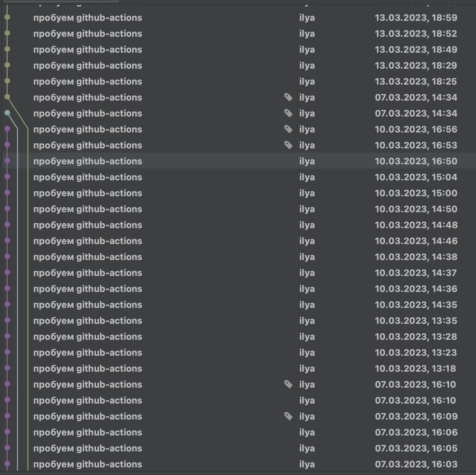The width and height of the screenshot is (476, 475).
Task: Click author ilya on the 13.03.2023, 18:29 commit
Action: pos(307,66)
